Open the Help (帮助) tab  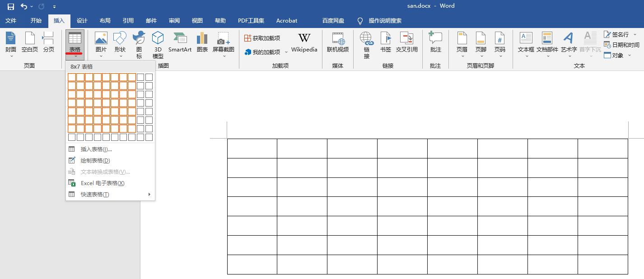click(x=220, y=21)
